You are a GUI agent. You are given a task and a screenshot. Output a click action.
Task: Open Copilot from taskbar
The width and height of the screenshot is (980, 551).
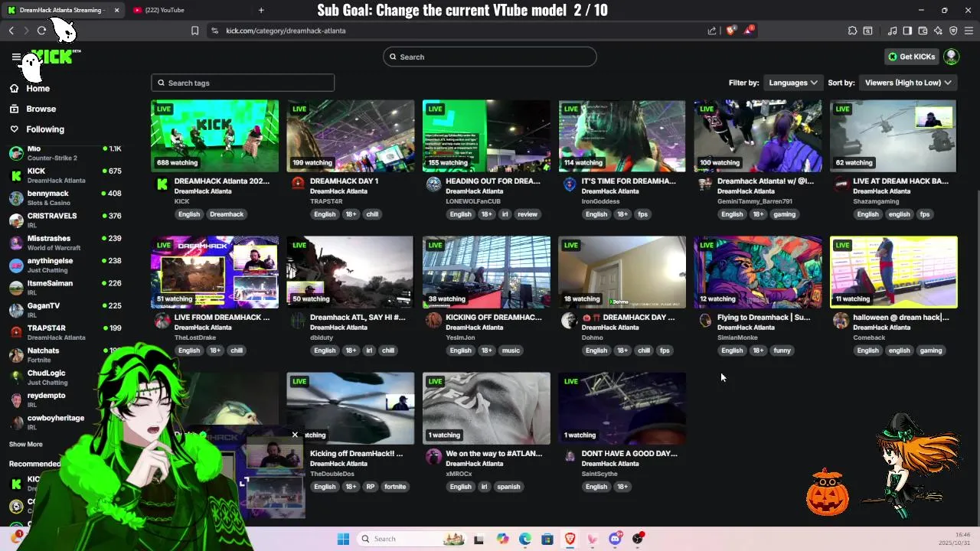click(502, 539)
